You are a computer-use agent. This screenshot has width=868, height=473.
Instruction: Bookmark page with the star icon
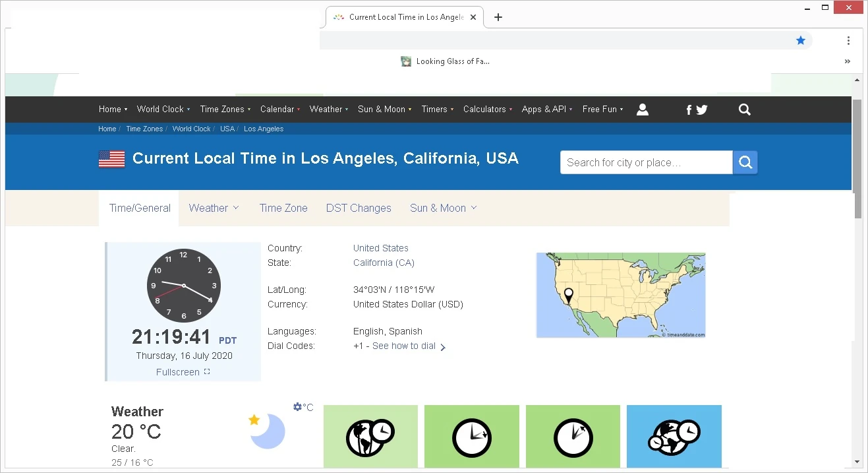pyautogui.click(x=801, y=40)
